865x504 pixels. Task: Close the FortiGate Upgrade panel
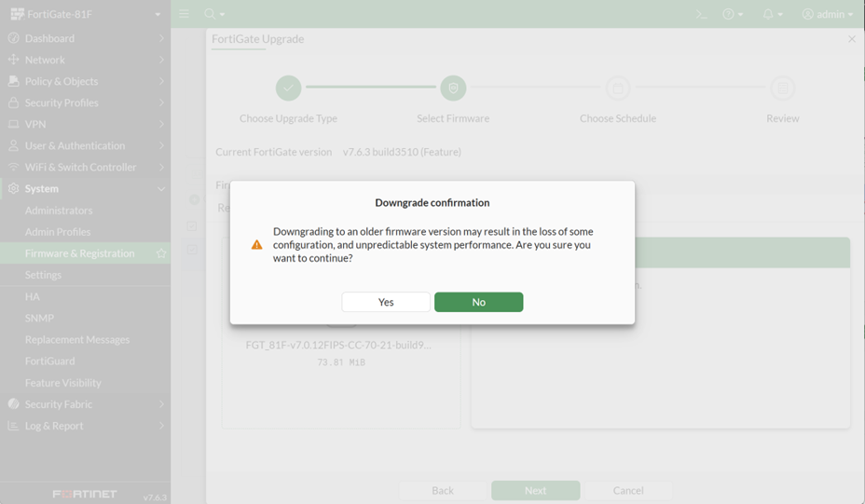(851, 39)
